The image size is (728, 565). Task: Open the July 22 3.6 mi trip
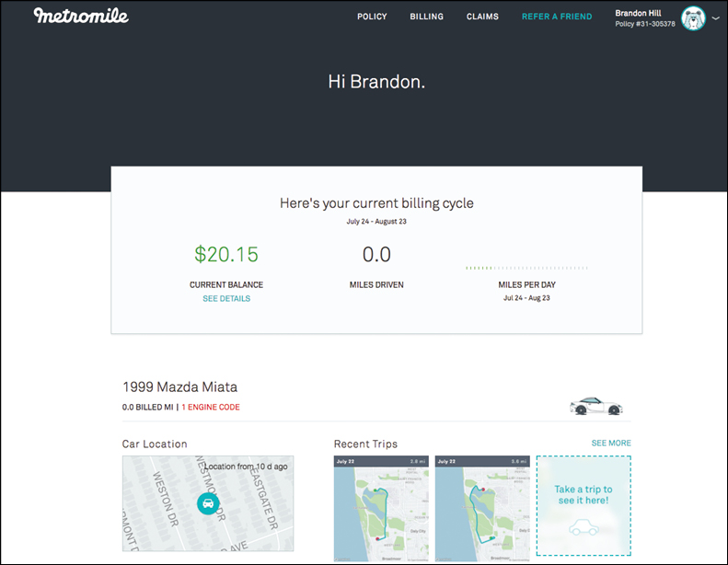[x=482, y=508]
